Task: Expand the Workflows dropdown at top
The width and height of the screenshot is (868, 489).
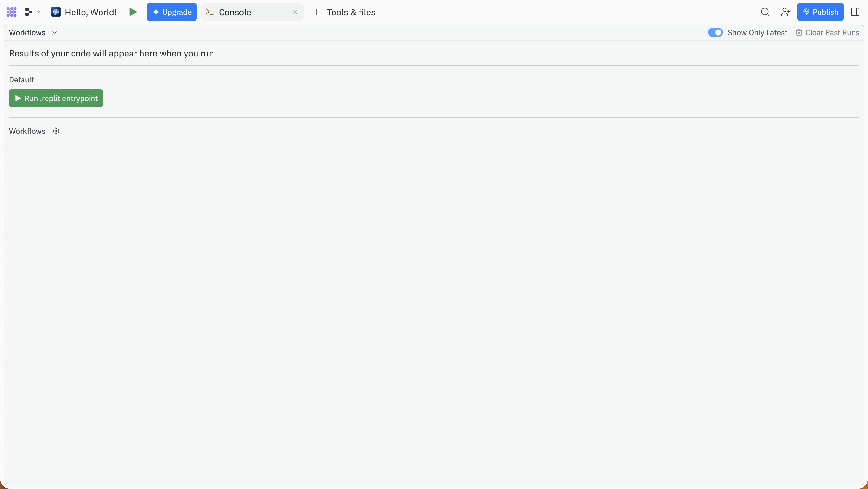Action: [x=33, y=33]
